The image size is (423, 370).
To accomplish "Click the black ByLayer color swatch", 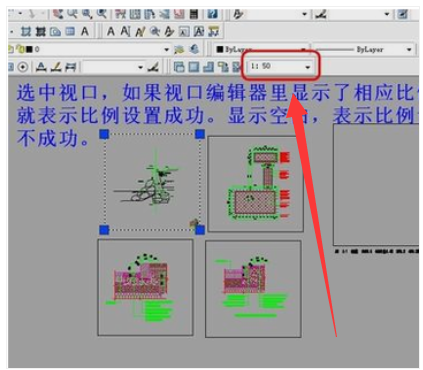I will click(219, 50).
